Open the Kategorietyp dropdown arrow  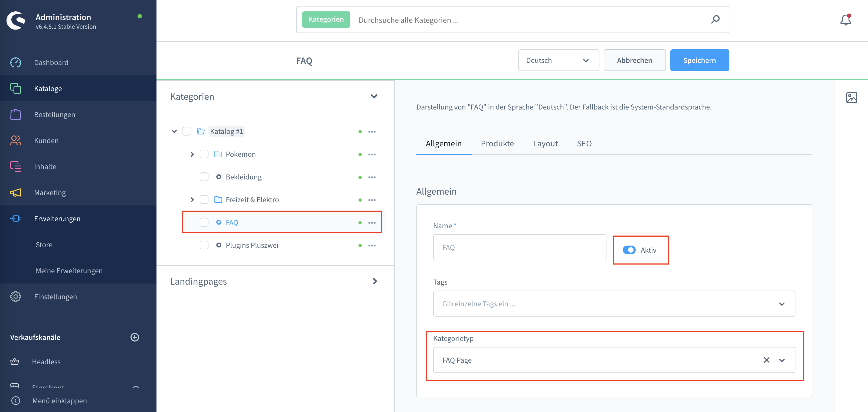pyautogui.click(x=782, y=360)
